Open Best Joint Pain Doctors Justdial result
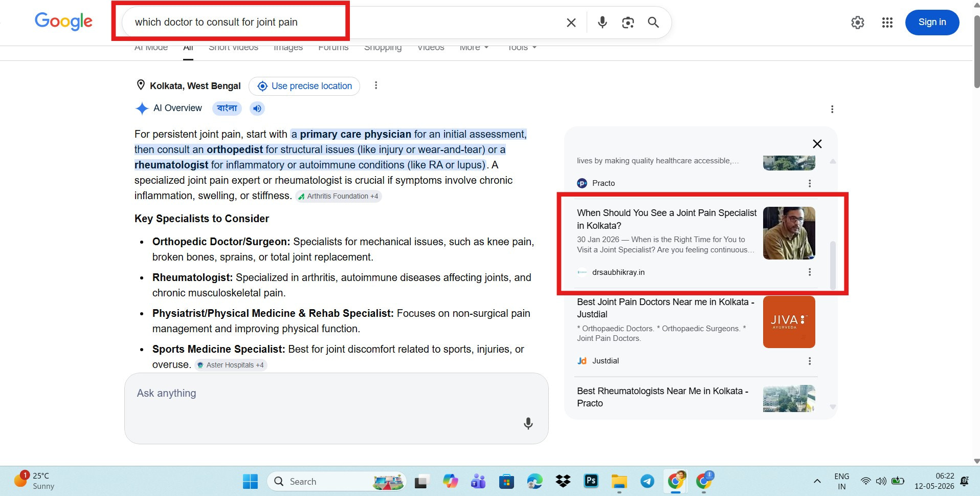 (665, 308)
